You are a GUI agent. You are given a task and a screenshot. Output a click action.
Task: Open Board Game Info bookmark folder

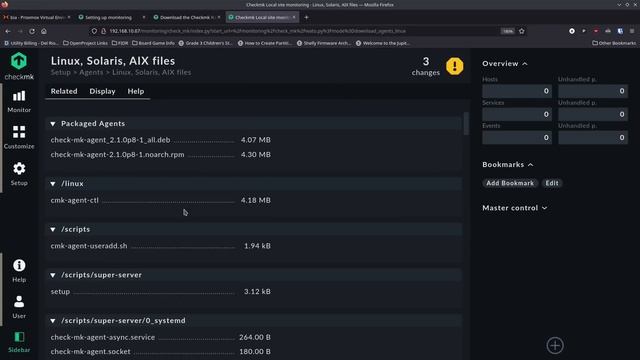(x=153, y=43)
